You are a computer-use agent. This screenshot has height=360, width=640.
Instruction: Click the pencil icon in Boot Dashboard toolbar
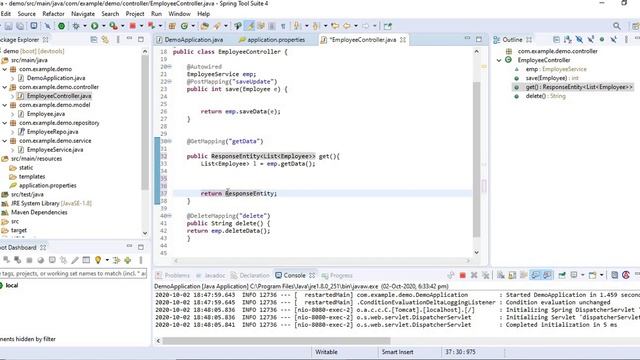tap(75, 260)
